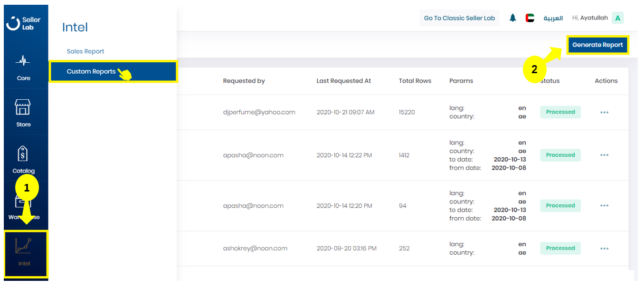The height and width of the screenshot is (287, 644).
Task: Switch language to Arabic
Action: tap(553, 18)
